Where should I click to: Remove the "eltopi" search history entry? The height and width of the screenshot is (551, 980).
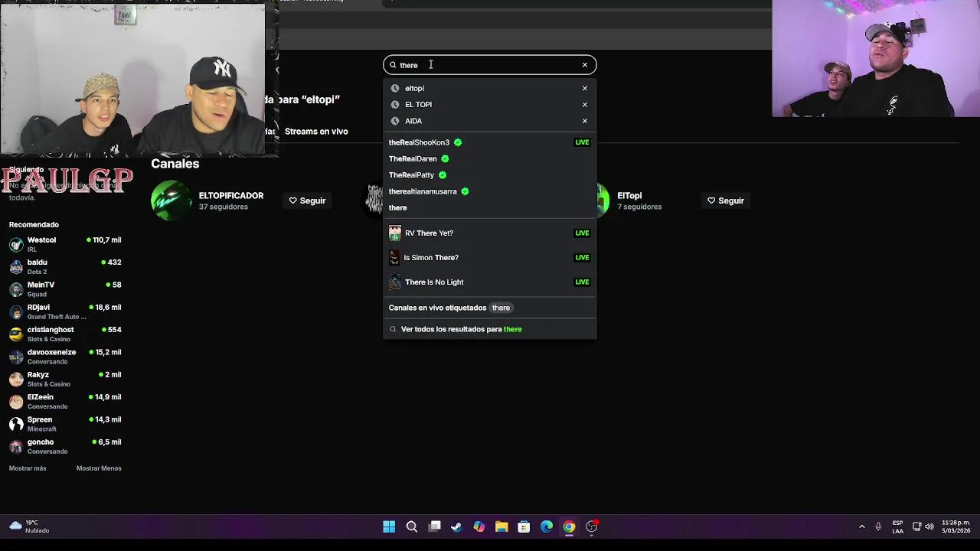click(x=585, y=88)
